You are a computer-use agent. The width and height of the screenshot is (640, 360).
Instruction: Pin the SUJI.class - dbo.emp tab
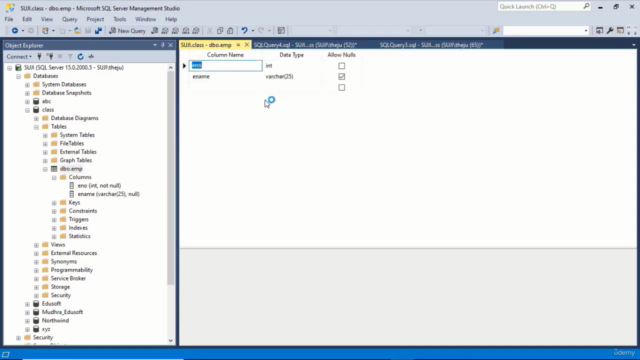(x=238, y=45)
